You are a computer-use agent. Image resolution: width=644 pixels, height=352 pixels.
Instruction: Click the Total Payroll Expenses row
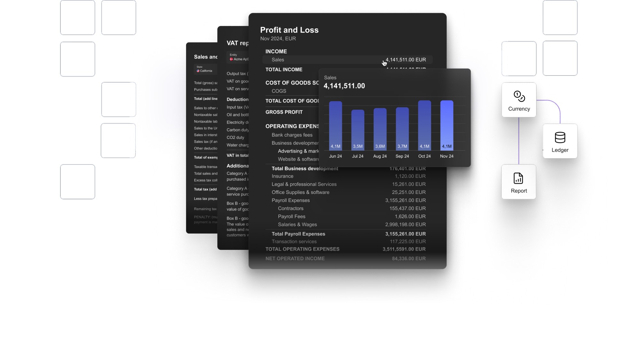click(x=298, y=234)
